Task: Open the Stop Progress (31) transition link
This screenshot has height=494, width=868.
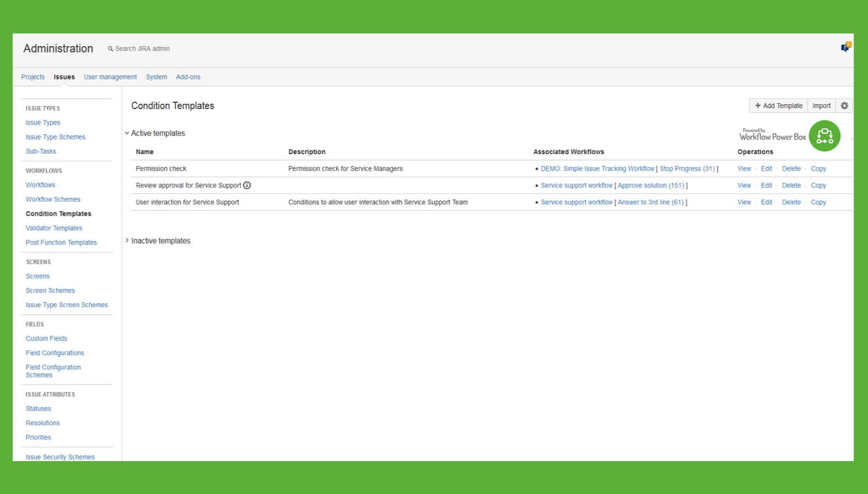Action: coord(687,169)
